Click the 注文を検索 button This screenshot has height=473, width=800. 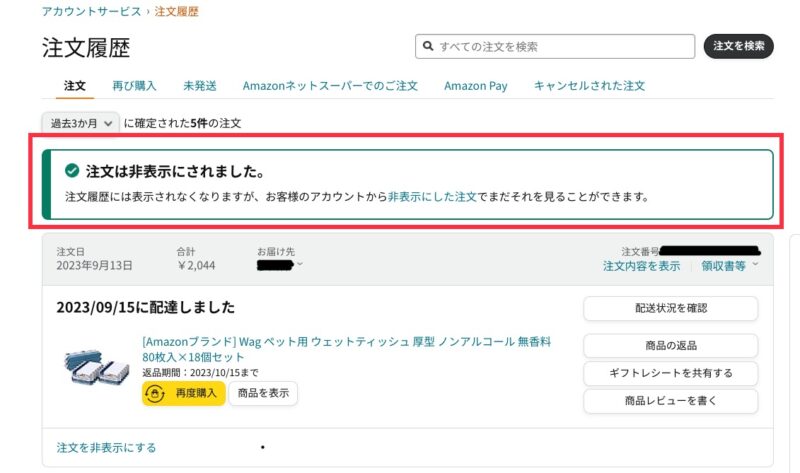click(738, 46)
